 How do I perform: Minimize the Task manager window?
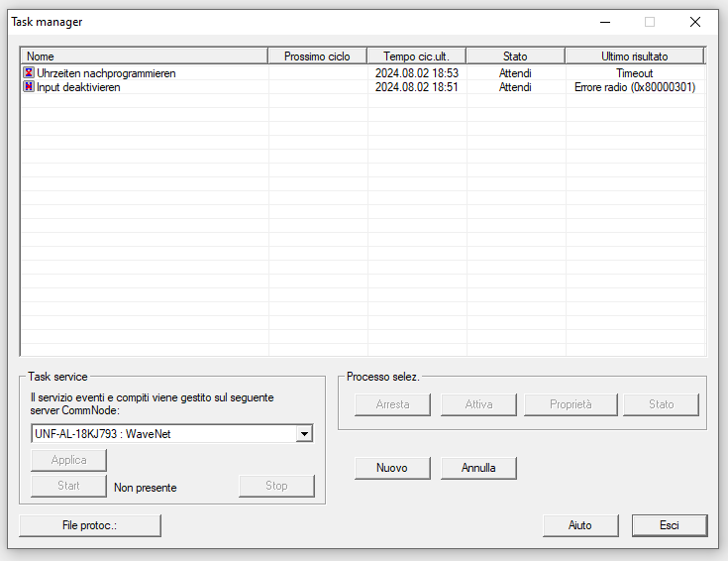[604, 22]
